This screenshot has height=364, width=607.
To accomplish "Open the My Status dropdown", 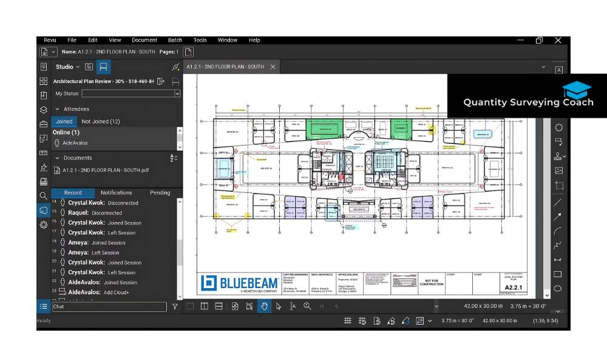I will tap(177, 93).
